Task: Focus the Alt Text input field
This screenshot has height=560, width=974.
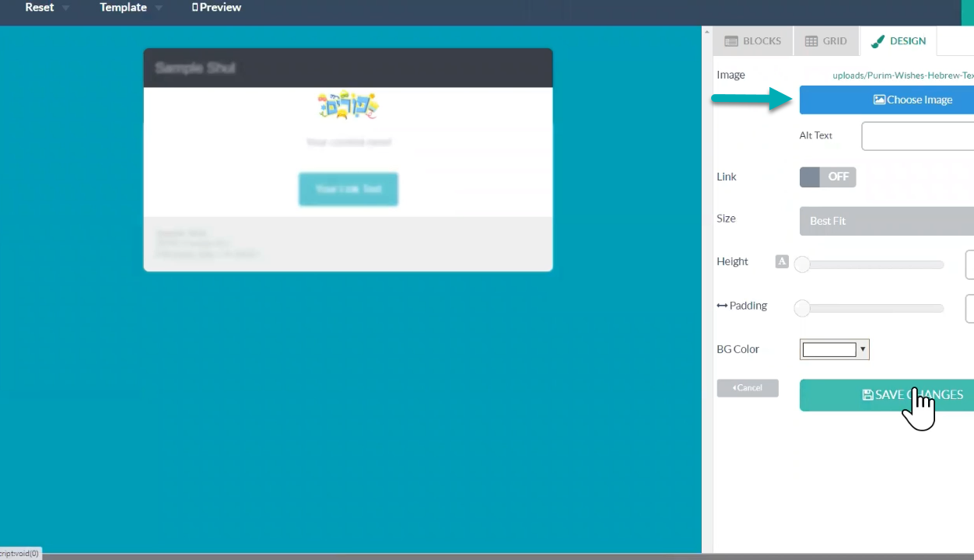Action: coord(917,136)
